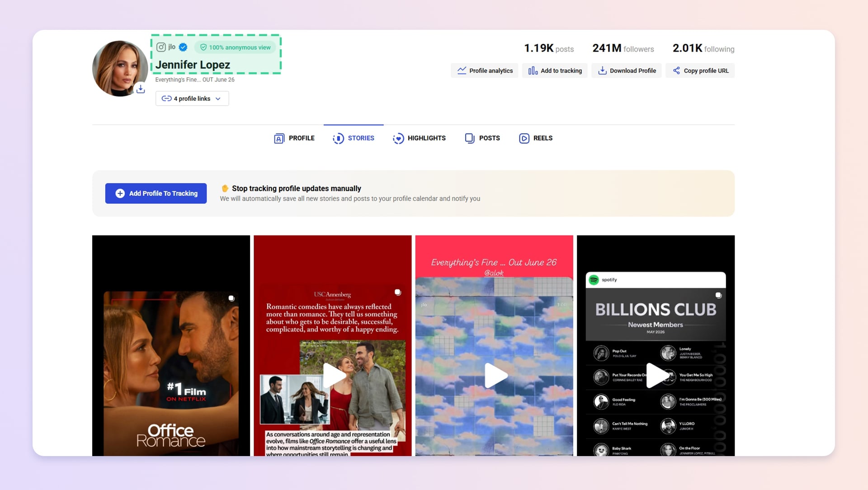Click the PROFILE tab icon
The width and height of the screenshot is (868, 490).
point(279,138)
